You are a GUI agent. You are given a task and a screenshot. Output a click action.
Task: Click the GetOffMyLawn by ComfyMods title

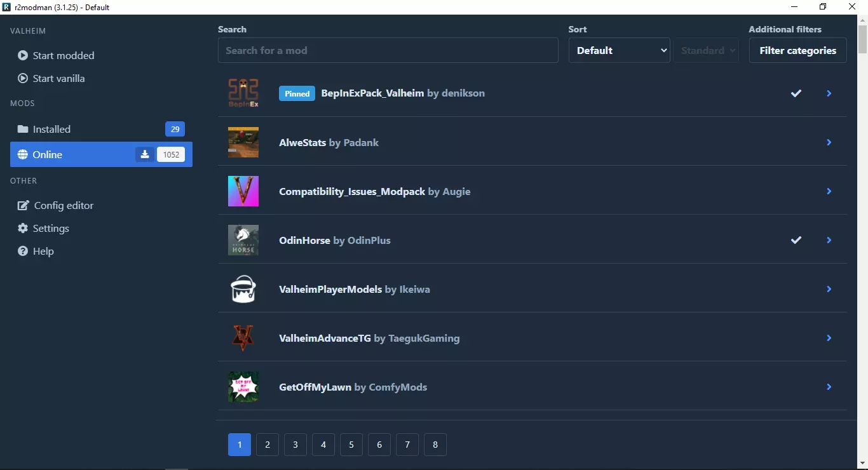353,387
